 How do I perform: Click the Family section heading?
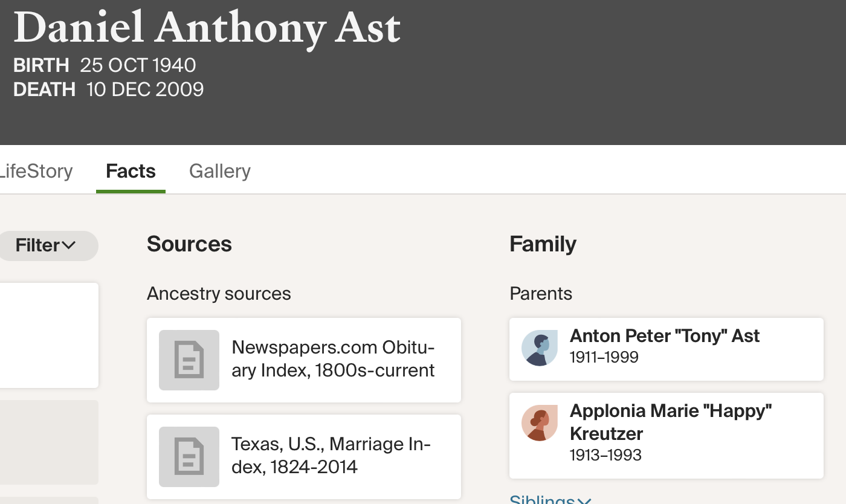[543, 244]
